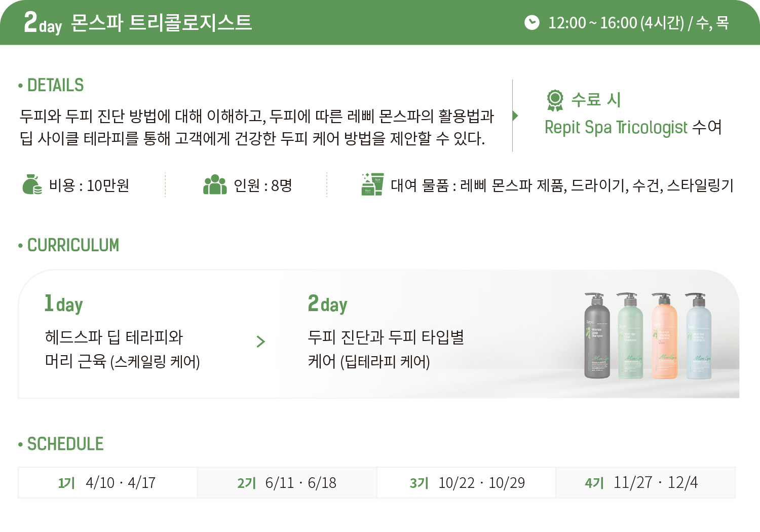Select the mint green shampoo bottle
The height and width of the screenshot is (532, 760).
click(630, 335)
